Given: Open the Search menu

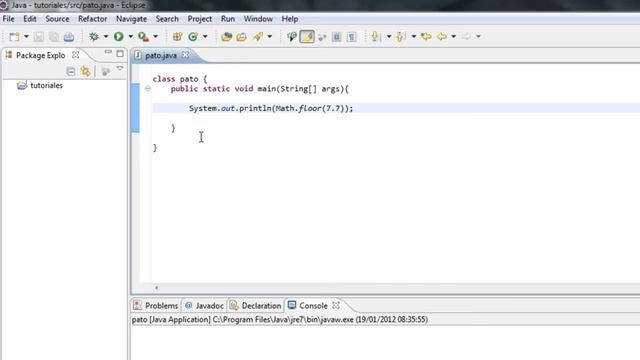Looking at the screenshot, I should coord(167,19).
